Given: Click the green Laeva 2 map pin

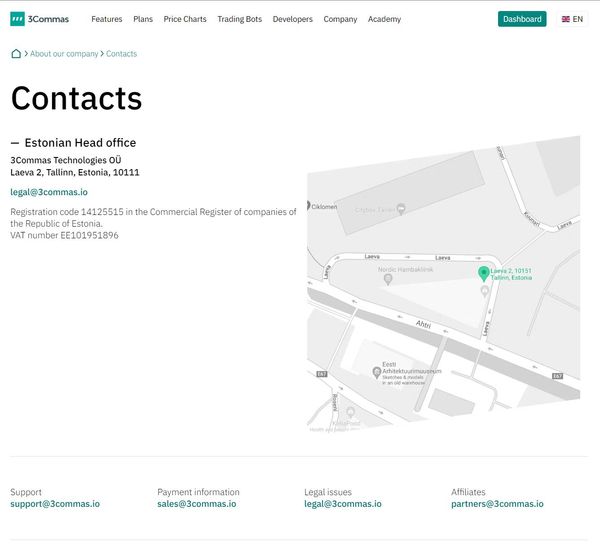Looking at the screenshot, I should (483, 272).
